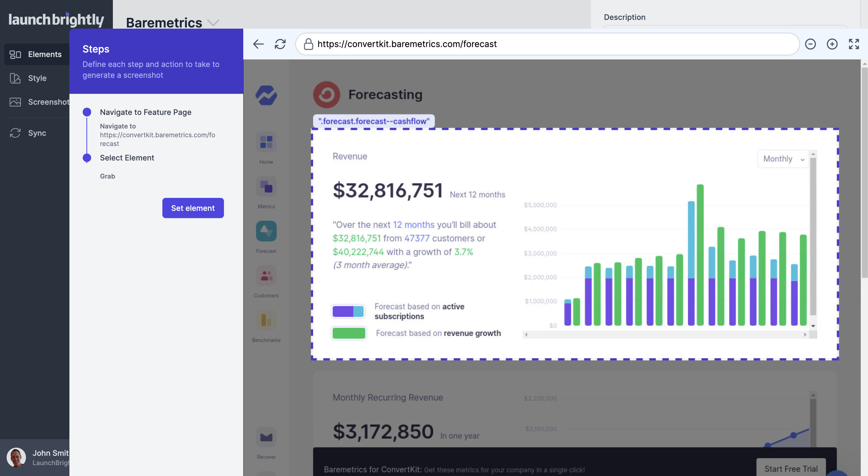Click the Sync arrows icon
This screenshot has width=868, height=476.
(15, 133)
